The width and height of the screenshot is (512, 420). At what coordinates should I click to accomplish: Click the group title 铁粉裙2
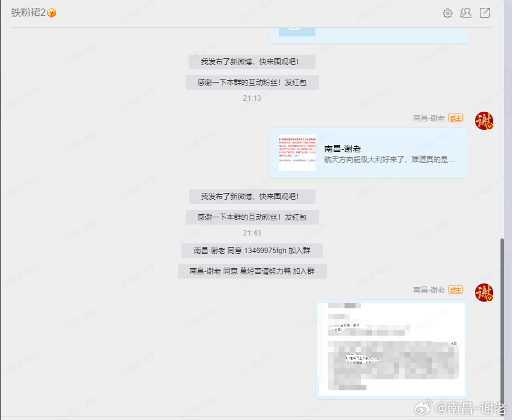click(x=28, y=12)
